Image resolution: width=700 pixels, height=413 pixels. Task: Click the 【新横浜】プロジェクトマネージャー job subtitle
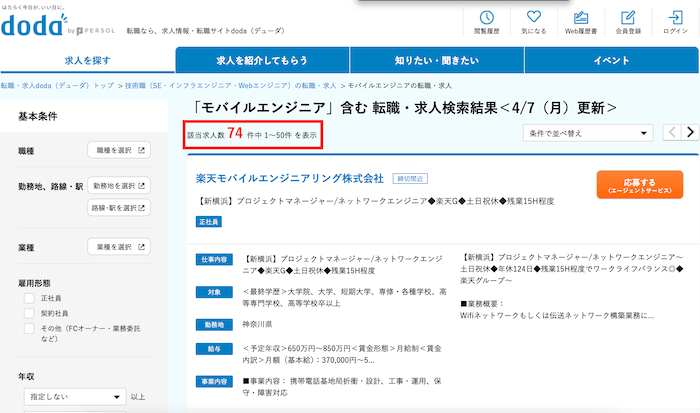click(x=375, y=201)
